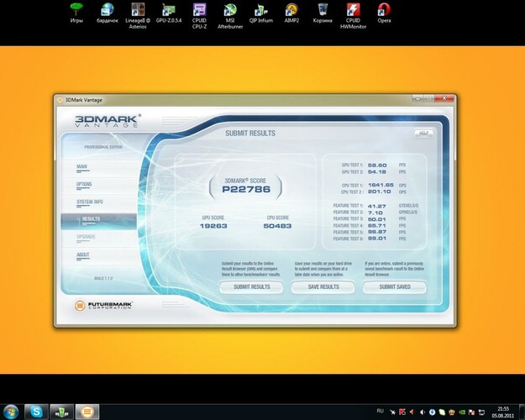Open the QIP Infium desktop icon
Image resolution: width=525 pixels, height=420 pixels.
[261, 13]
